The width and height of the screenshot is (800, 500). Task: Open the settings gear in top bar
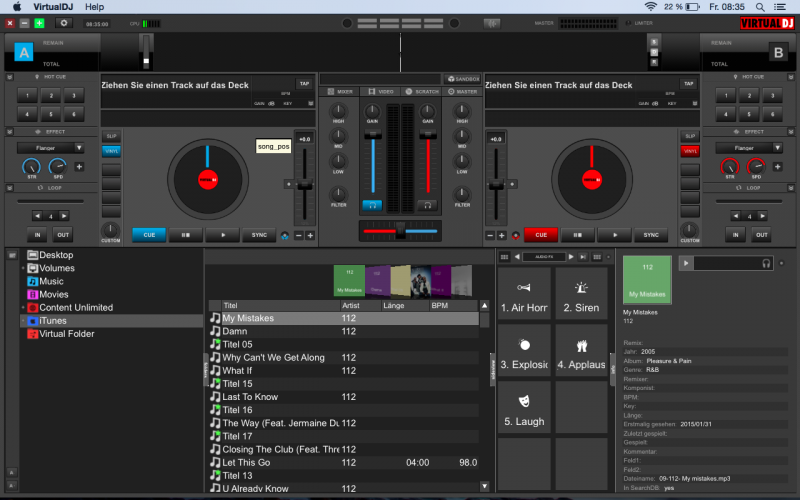[65, 22]
